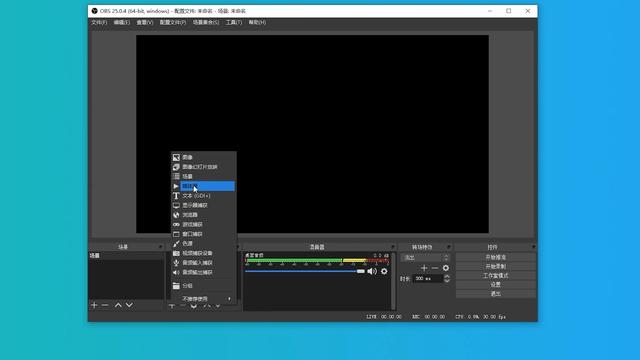Move scene down with down arrow

click(129, 305)
